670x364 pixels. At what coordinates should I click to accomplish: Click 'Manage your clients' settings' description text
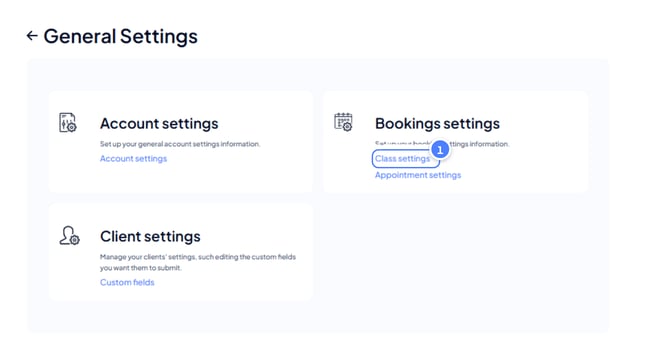point(198,262)
